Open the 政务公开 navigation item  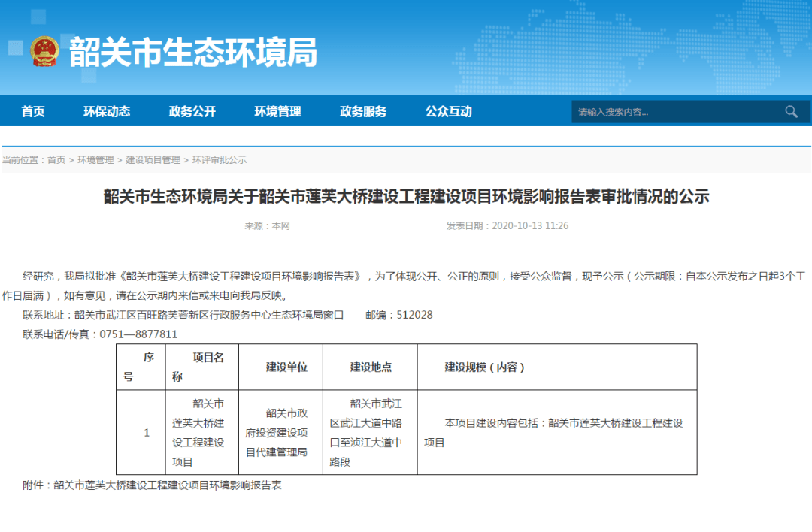(x=192, y=111)
